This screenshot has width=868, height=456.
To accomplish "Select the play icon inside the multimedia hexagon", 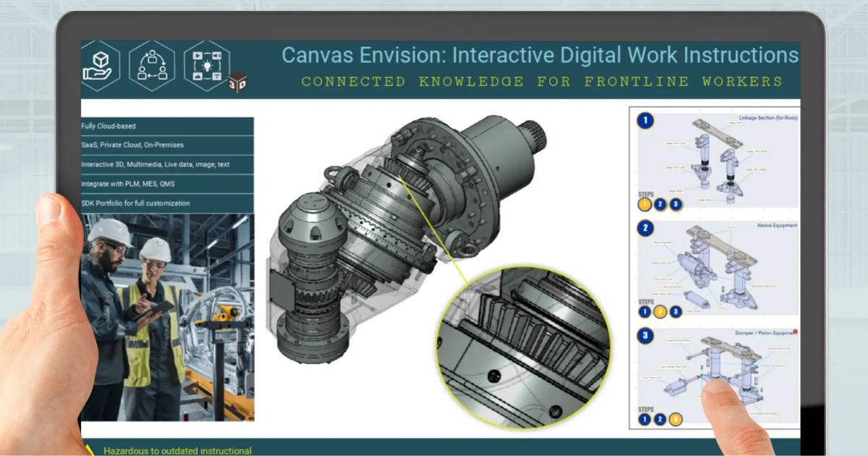I will [x=197, y=56].
